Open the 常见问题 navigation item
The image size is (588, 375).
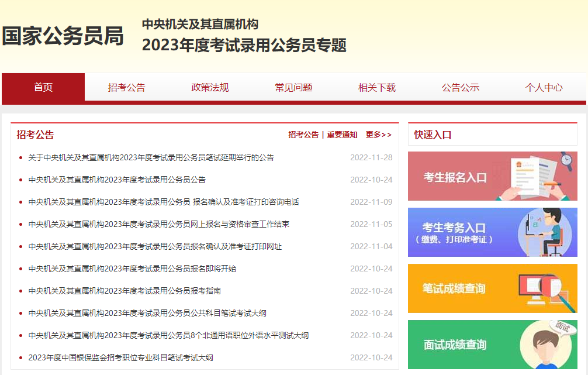tap(293, 87)
